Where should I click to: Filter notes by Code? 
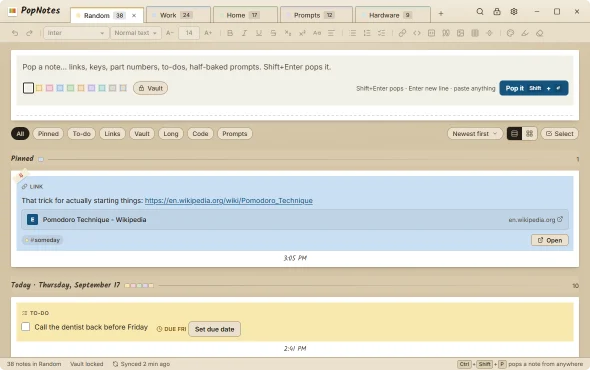(200, 134)
